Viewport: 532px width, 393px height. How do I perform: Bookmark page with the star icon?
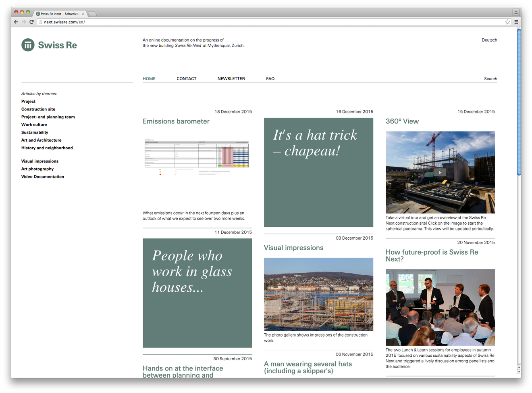507,22
